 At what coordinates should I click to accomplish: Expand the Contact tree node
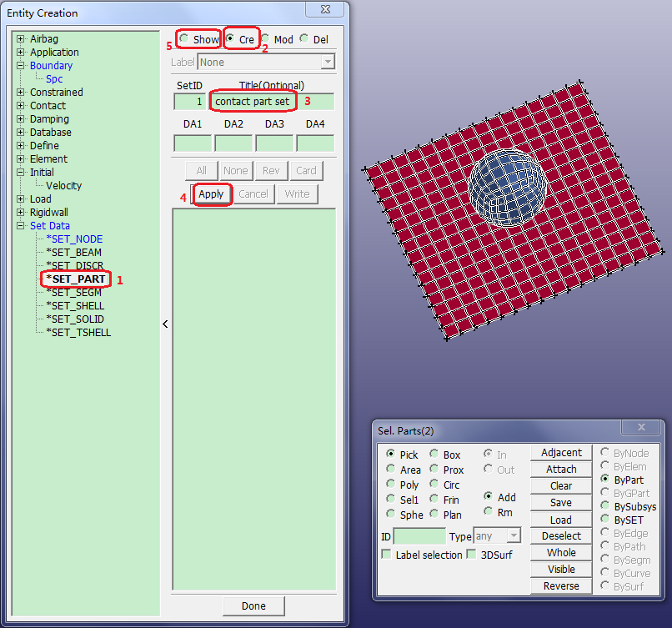click(21, 106)
